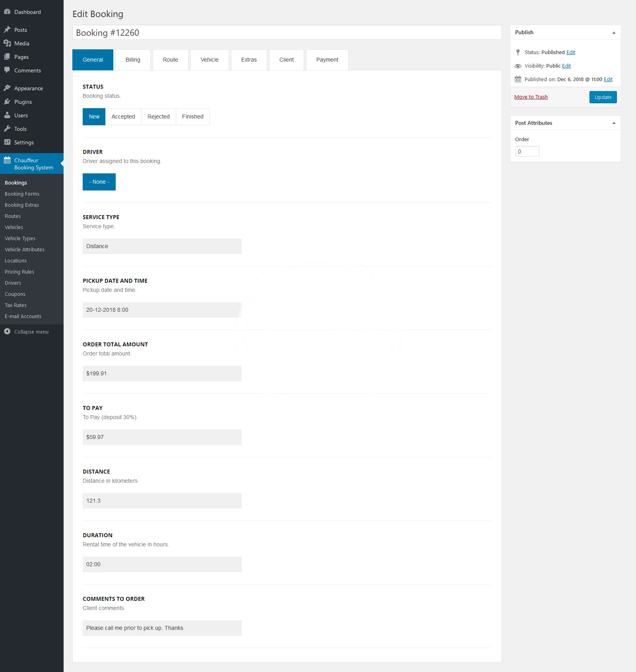Click the Tools wrench icon

7,129
